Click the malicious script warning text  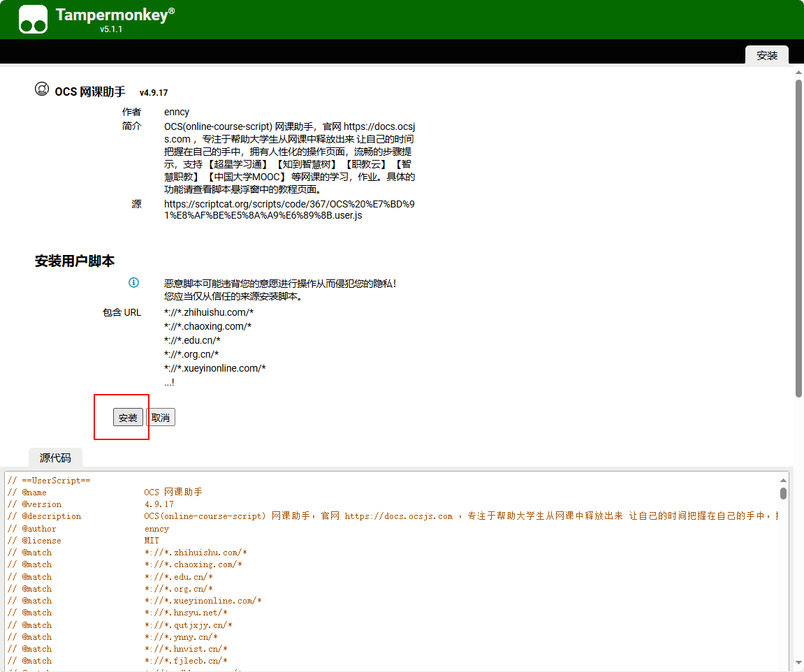tap(280, 290)
